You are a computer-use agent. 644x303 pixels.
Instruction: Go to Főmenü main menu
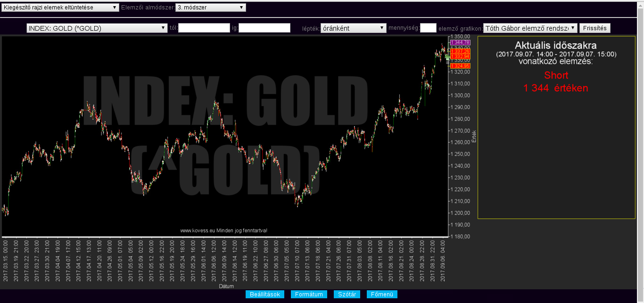pyautogui.click(x=382, y=295)
